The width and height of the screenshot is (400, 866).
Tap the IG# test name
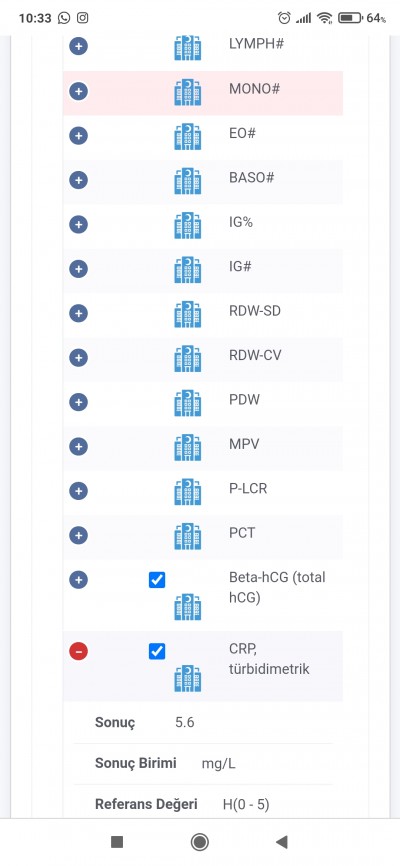tap(240, 266)
